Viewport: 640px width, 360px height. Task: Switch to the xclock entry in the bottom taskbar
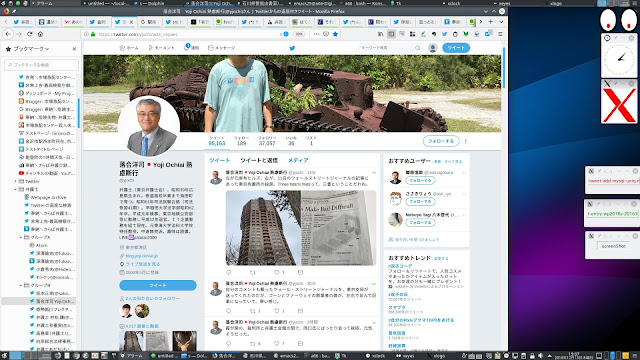pos(376,356)
